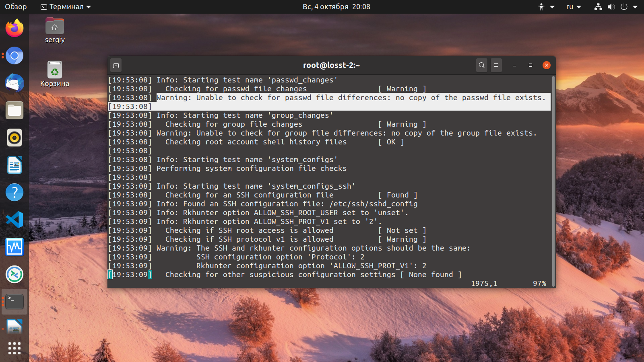Click 'ALLOW_SSH_ROOT_USER' option text

296,213
